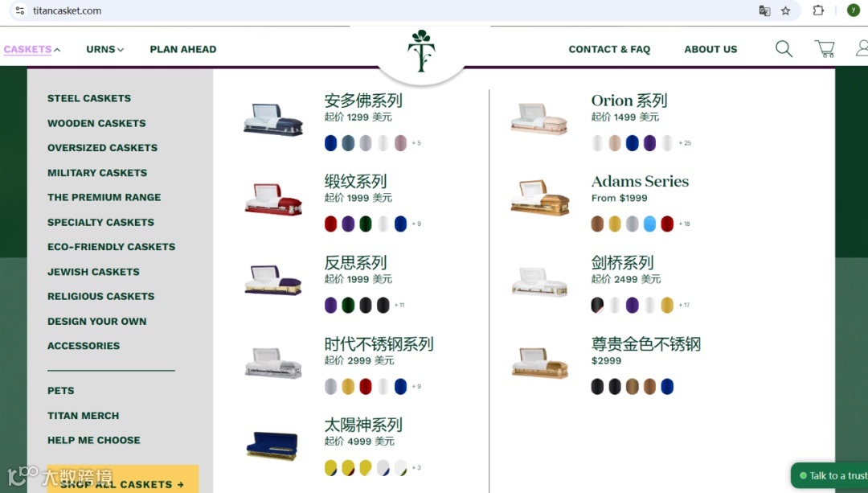The height and width of the screenshot is (493, 868).
Task: Open HELP ME CHOOSE link
Action: pyautogui.click(x=94, y=441)
